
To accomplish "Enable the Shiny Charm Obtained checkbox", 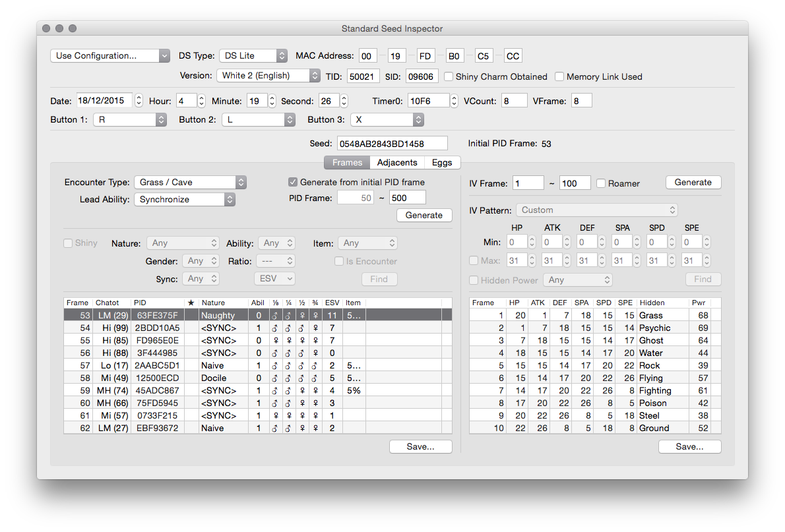I will pyautogui.click(x=449, y=76).
